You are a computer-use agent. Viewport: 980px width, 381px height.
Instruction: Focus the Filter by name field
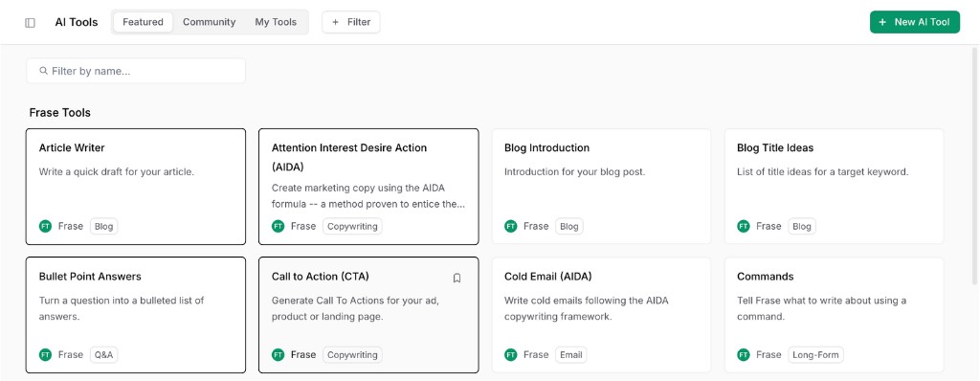[x=136, y=71]
